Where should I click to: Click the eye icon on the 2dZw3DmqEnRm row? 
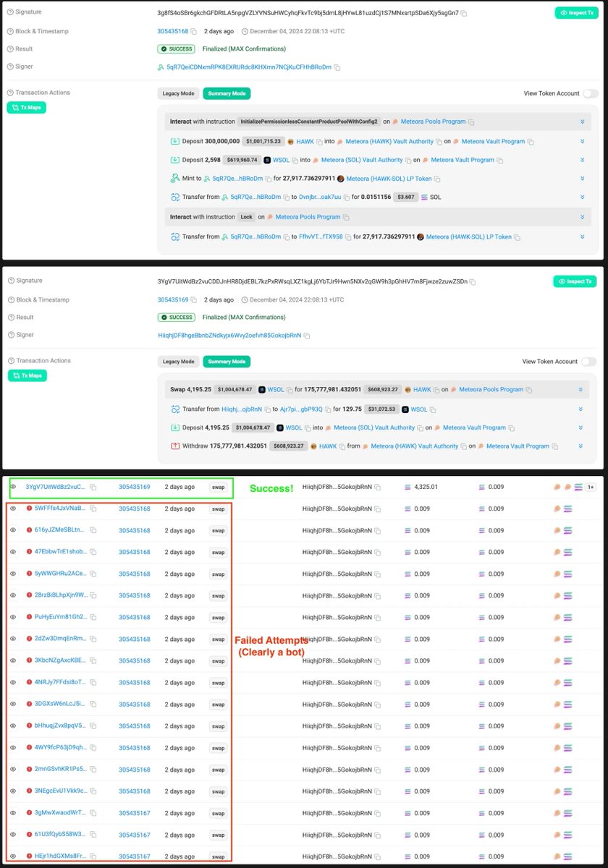point(13,639)
